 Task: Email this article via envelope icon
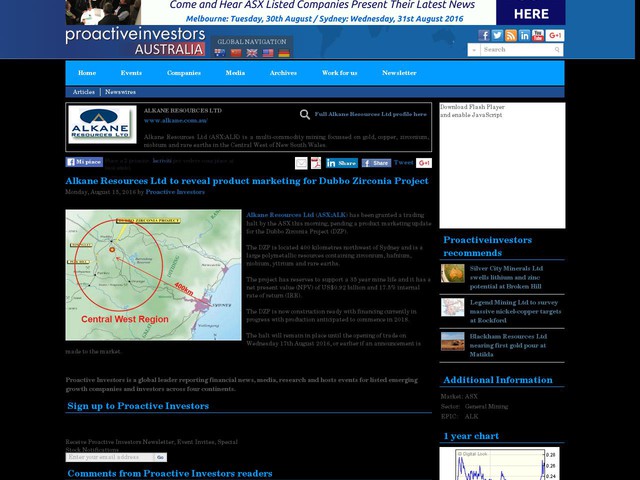[x=301, y=163]
